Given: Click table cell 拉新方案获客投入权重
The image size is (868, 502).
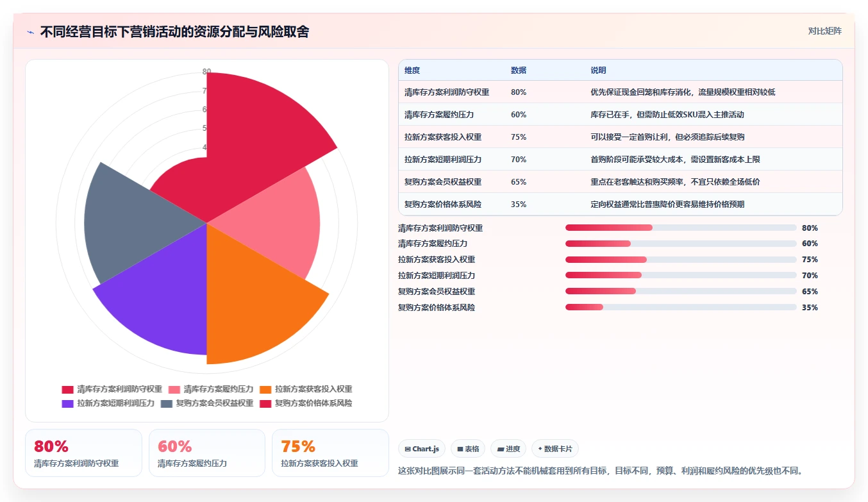Looking at the screenshot, I should [x=443, y=137].
